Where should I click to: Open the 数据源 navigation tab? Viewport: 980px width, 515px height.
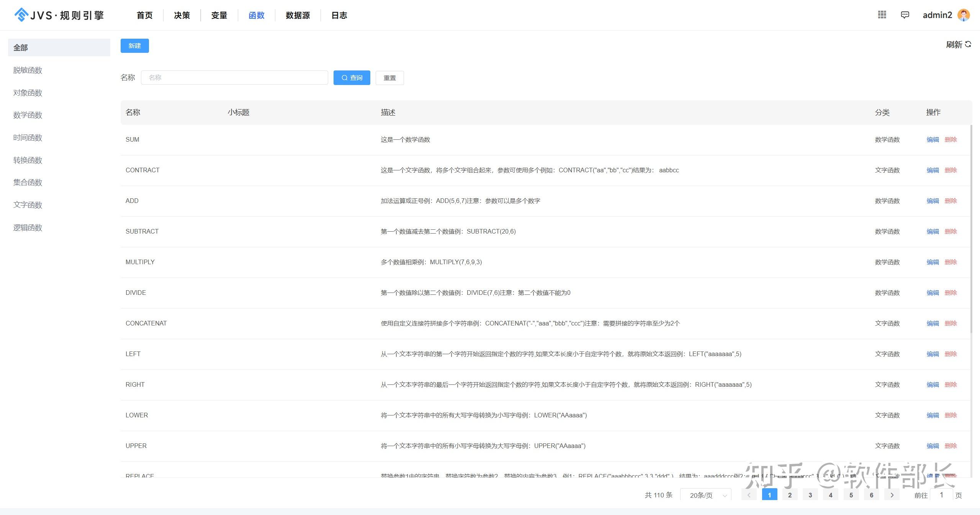click(x=298, y=15)
